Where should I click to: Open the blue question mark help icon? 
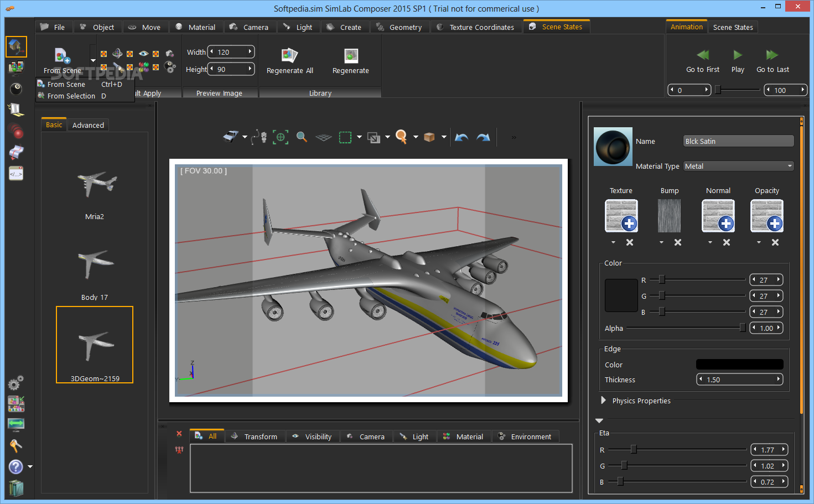pos(16,467)
